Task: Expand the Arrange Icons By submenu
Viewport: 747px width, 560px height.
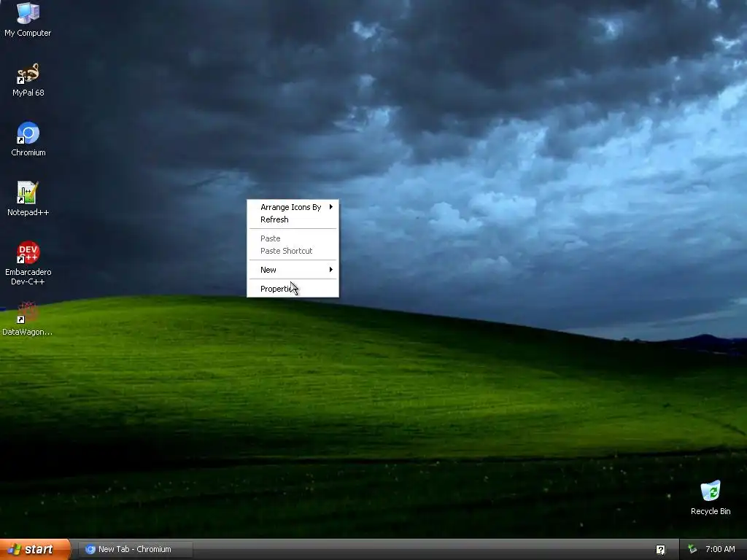Action: (x=293, y=207)
